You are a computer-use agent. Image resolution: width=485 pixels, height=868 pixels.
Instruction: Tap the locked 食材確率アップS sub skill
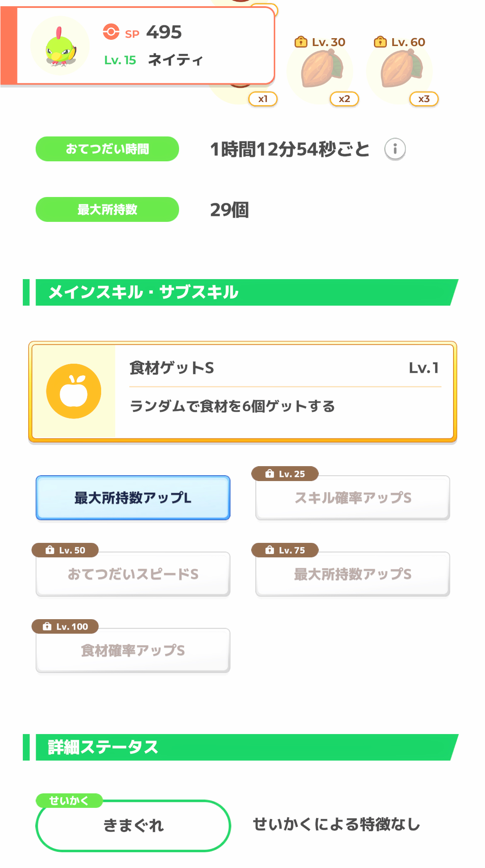tap(133, 650)
